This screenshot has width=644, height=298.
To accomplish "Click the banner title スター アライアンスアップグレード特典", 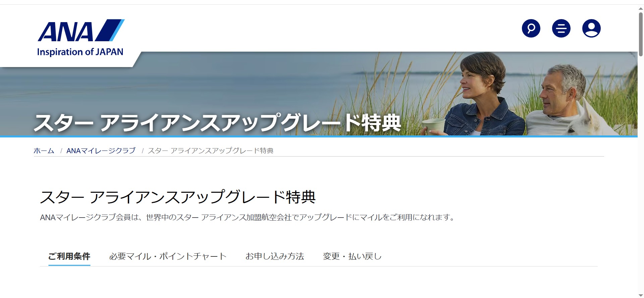I will tap(217, 123).
